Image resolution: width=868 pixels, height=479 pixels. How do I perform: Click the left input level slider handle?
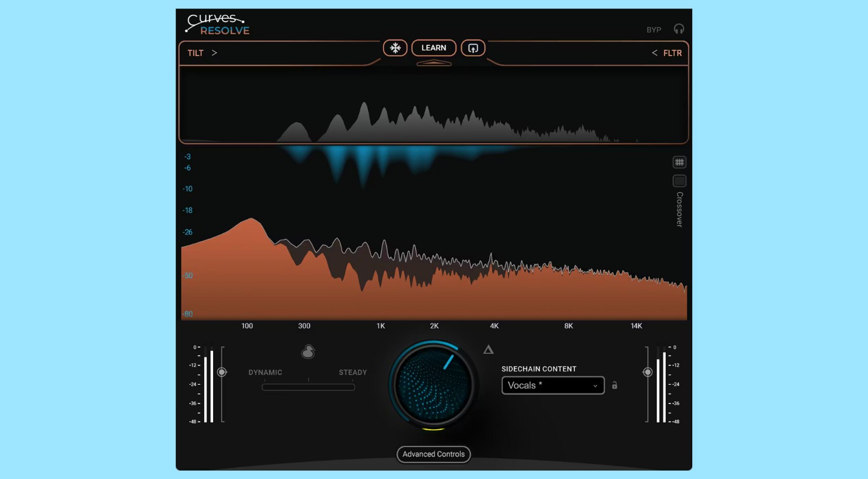point(222,372)
